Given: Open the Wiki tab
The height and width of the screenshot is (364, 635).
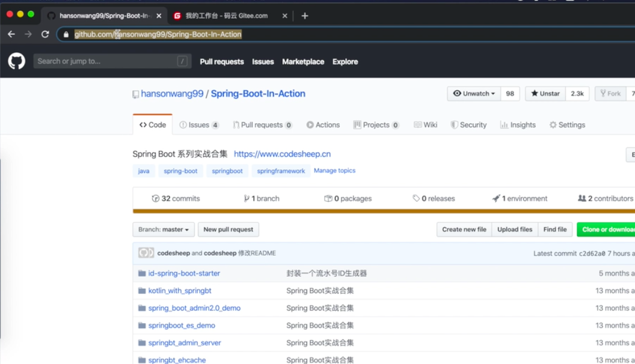Looking at the screenshot, I should coord(426,125).
